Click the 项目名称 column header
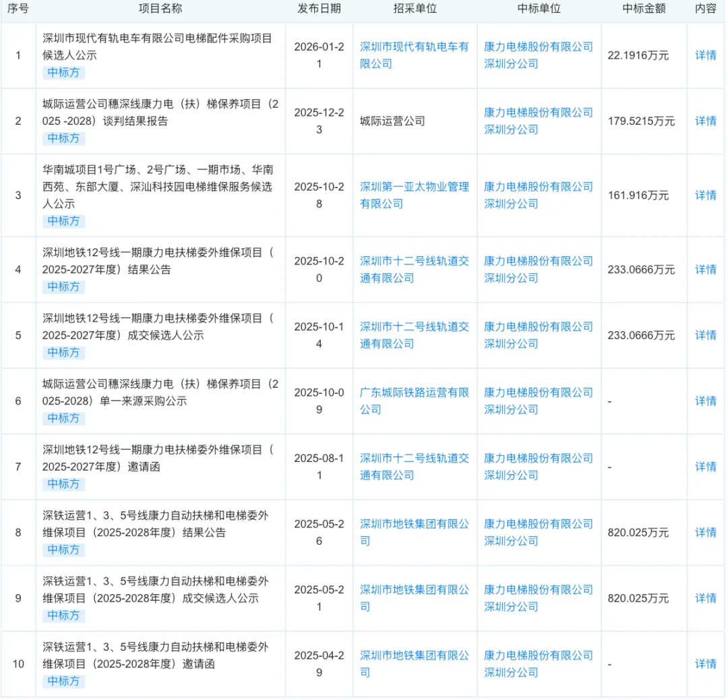The image size is (728, 700). tap(160, 8)
